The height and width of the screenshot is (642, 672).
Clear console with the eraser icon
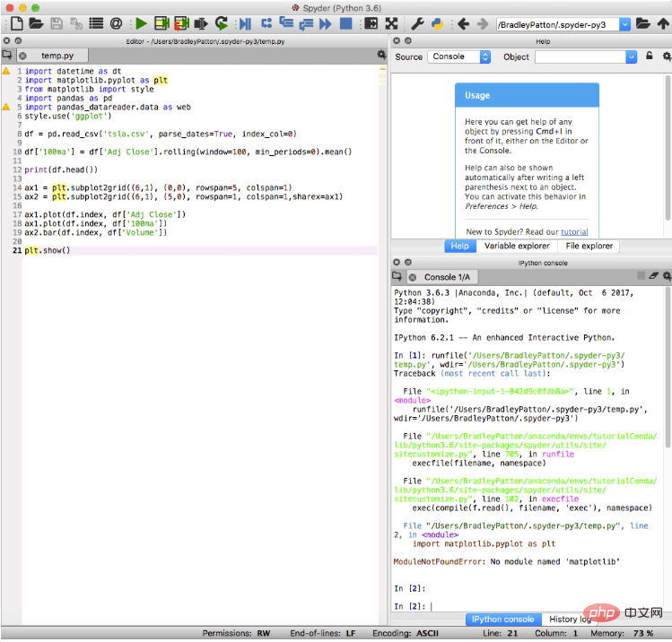653,276
